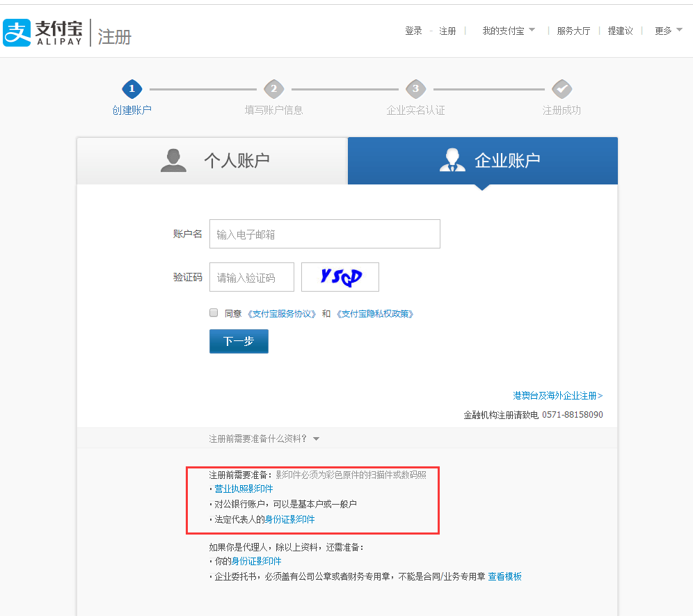Switch to the 个人账户 tab
693x616 pixels.
tap(212, 161)
